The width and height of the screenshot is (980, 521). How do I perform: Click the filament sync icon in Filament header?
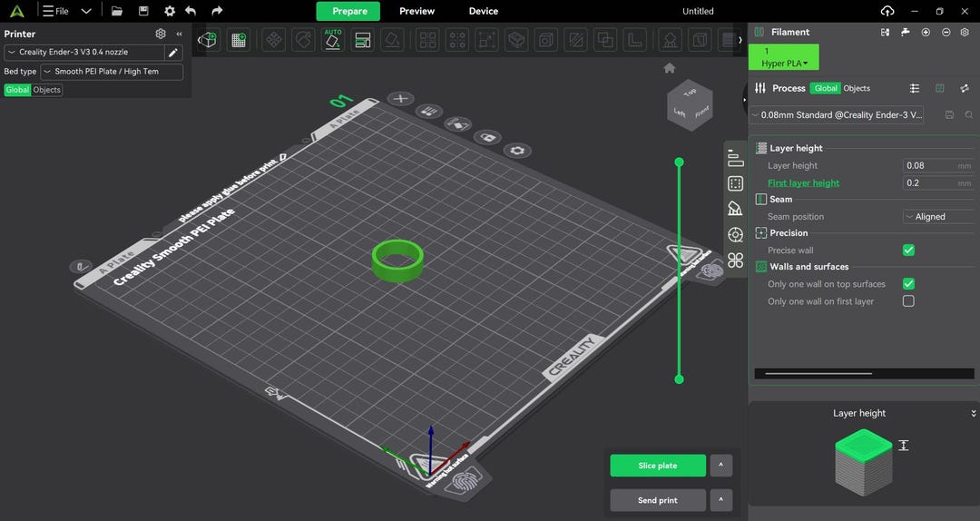885,33
